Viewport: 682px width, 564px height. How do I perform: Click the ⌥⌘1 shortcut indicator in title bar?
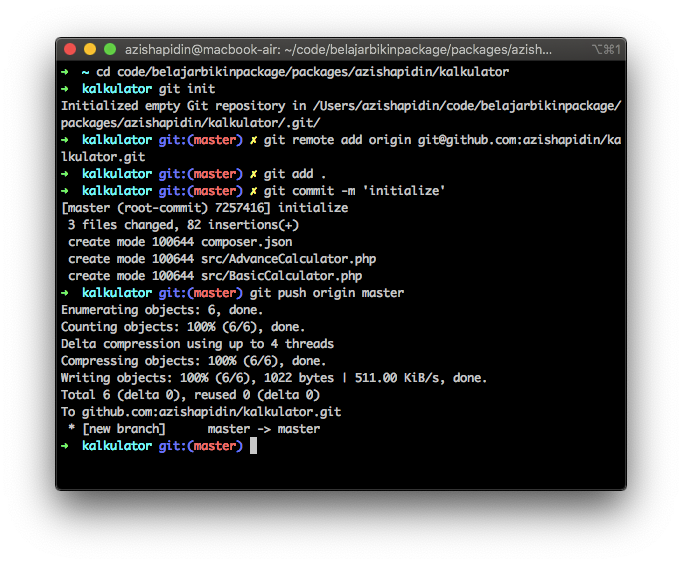606,49
